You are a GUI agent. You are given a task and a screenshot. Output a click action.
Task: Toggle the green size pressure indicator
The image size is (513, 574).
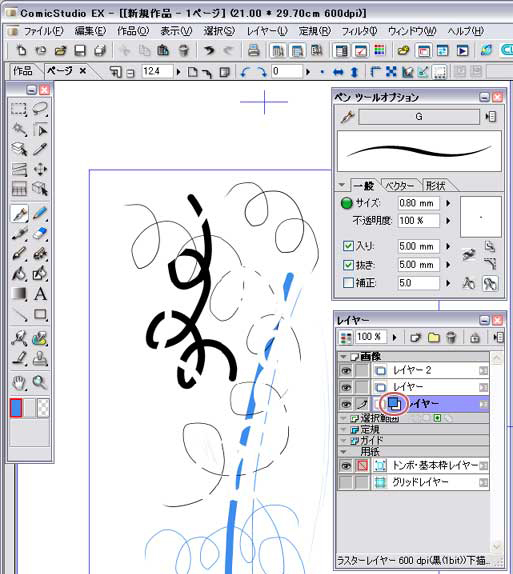tap(346, 203)
